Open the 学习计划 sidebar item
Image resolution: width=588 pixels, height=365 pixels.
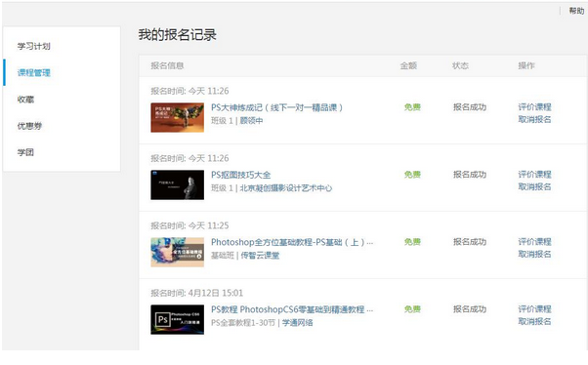[x=34, y=46]
